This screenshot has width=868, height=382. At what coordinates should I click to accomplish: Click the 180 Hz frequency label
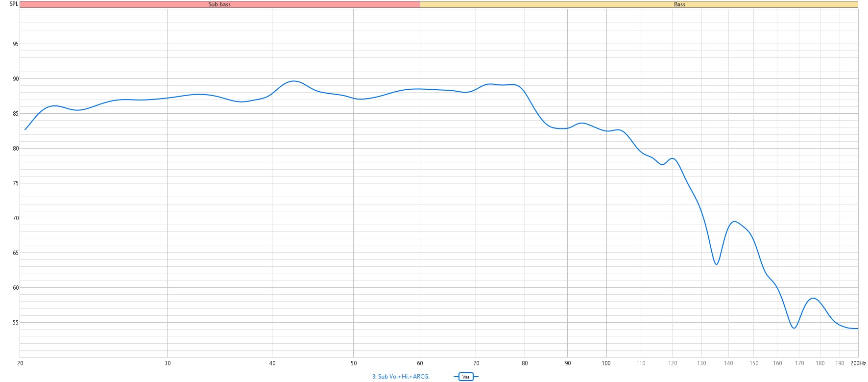820,363
